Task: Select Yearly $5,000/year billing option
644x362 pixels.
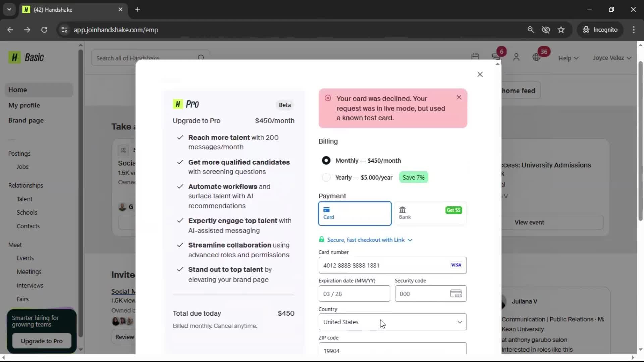Action: pyautogui.click(x=326, y=177)
